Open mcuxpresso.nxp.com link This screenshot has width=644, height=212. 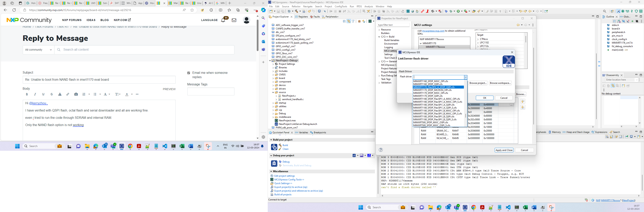coord(433,31)
